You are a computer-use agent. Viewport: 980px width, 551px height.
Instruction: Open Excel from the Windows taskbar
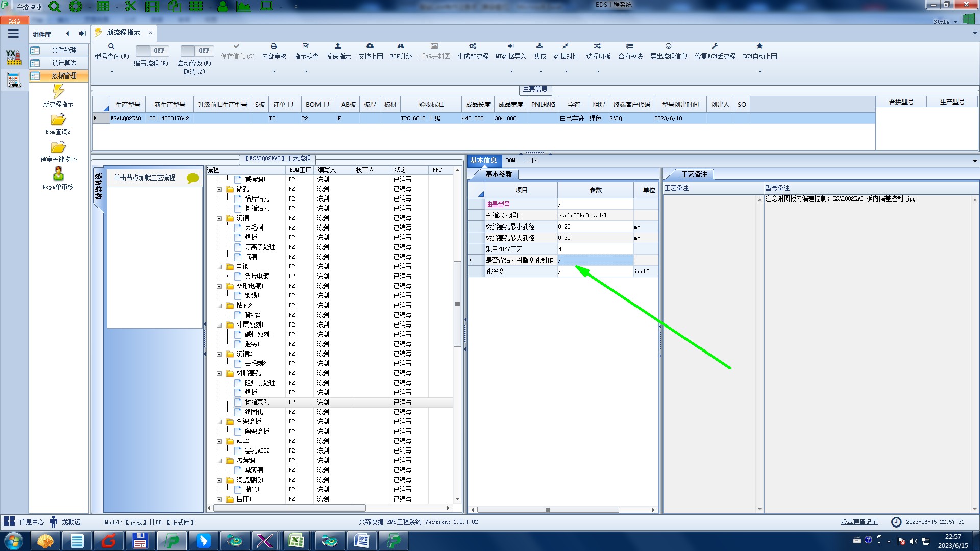[297, 540]
